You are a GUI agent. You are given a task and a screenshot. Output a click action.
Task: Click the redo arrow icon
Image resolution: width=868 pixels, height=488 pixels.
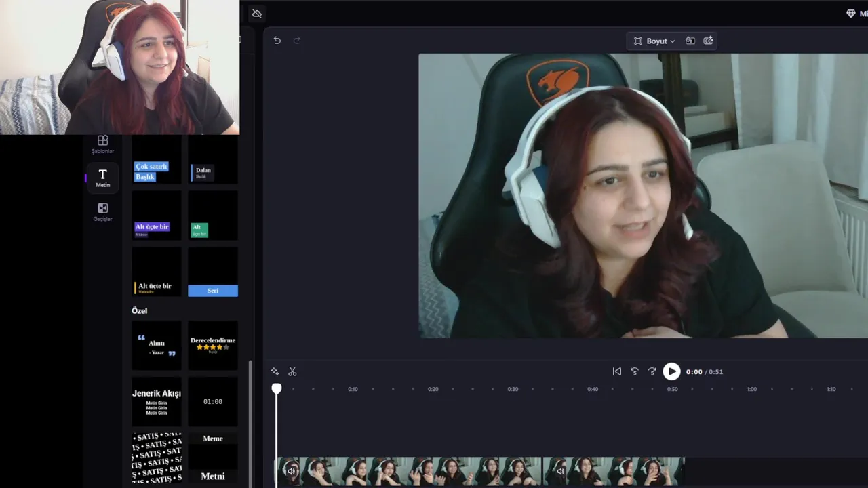[296, 41]
